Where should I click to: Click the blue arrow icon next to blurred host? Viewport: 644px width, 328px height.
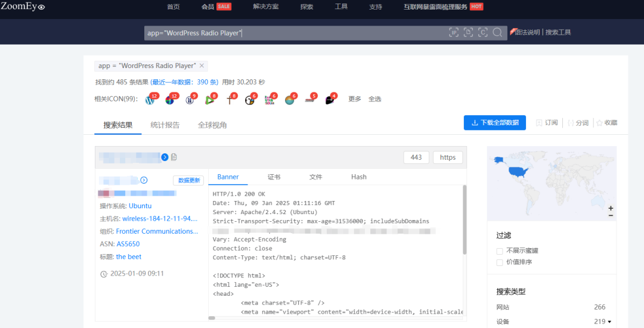click(x=165, y=157)
